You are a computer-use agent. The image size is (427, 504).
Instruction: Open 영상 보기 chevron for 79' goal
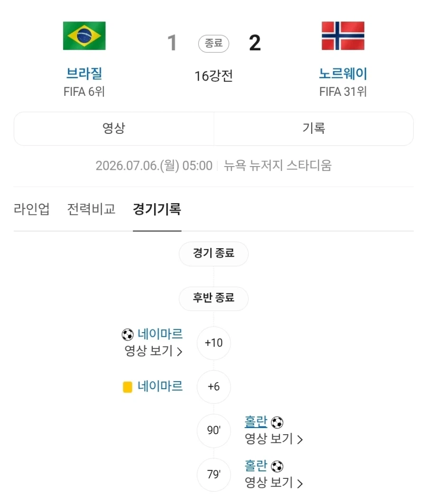click(x=300, y=484)
